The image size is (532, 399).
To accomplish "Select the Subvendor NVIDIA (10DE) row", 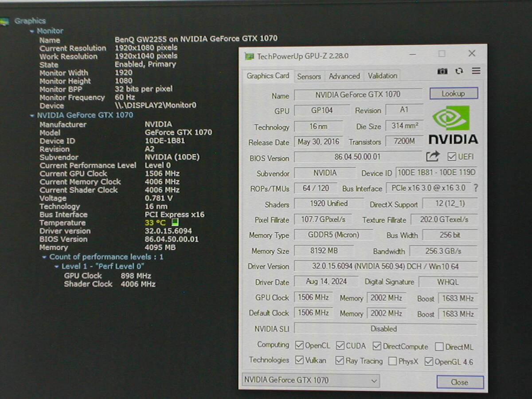I will 119,157.
